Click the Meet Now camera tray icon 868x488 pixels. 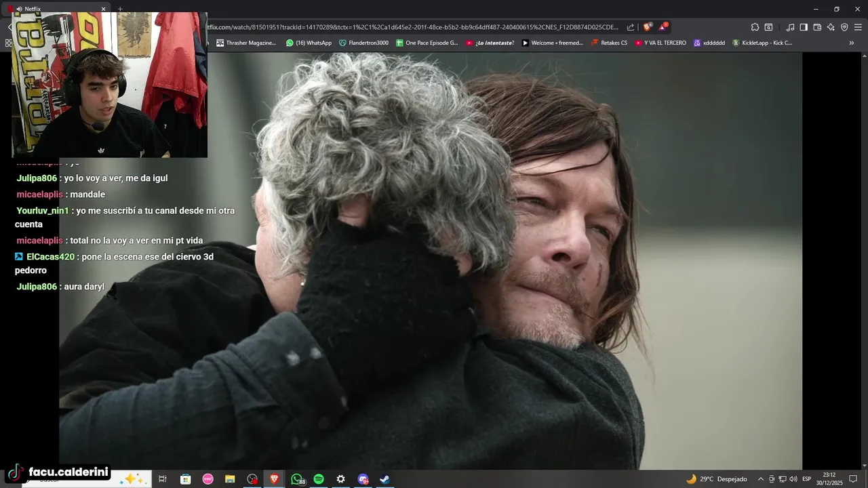(772, 479)
